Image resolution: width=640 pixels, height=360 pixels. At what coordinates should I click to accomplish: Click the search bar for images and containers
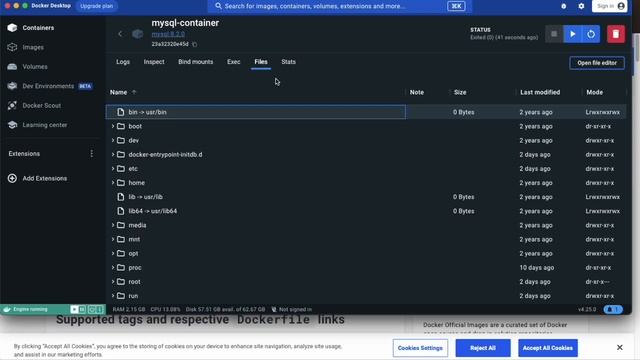click(x=340, y=6)
